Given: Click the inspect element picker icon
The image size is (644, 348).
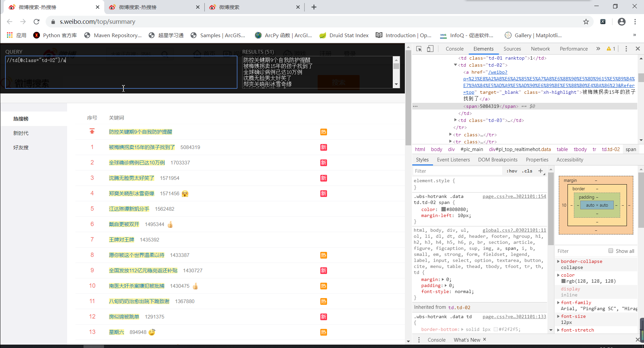Looking at the screenshot, I should pyautogui.click(x=419, y=49).
